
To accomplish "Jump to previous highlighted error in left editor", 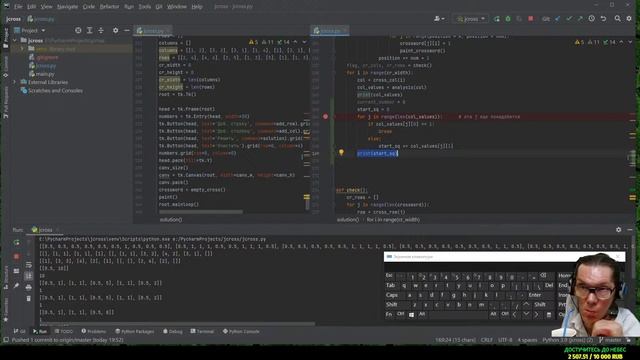I will pyautogui.click(x=296, y=42).
